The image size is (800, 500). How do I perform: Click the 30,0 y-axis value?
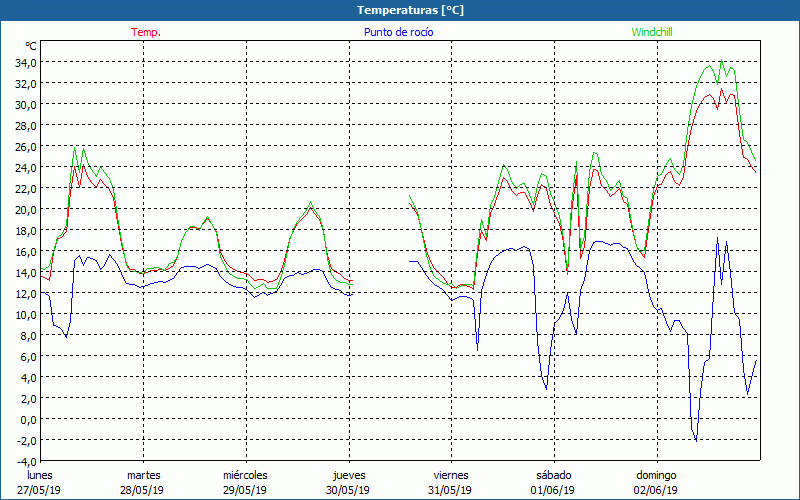click(x=27, y=105)
